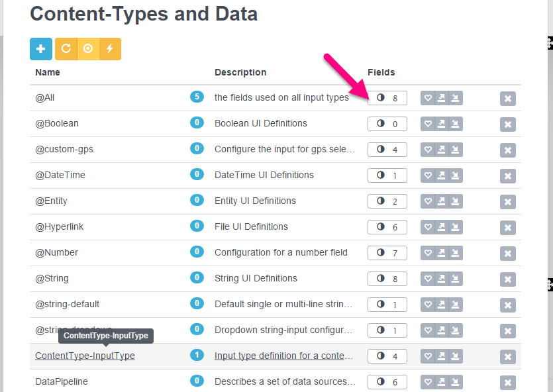Toggle the fields count for @custom-gps
Viewport: 553px width, 392px height.
tap(387, 149)
